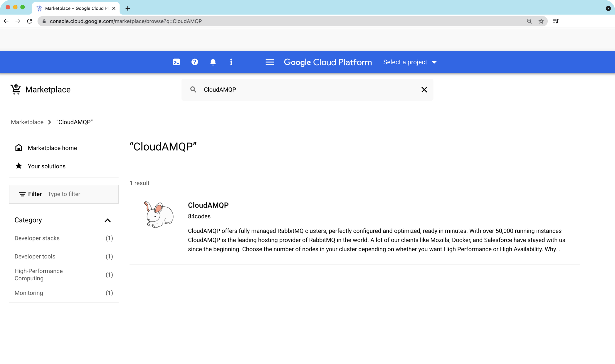Click the search magnifier icon in search bar
The height and width of the screenshot is (364, 615).
(x=194, y=90)
